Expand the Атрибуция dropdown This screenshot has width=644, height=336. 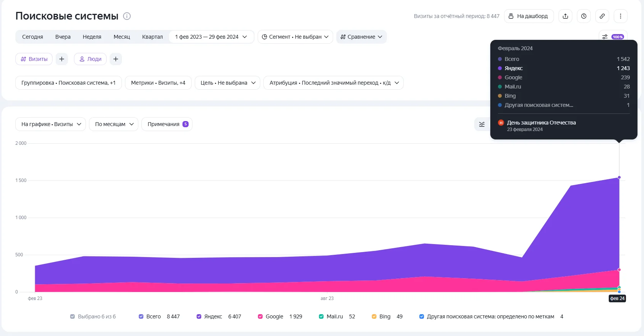click(x=333, y=83)
